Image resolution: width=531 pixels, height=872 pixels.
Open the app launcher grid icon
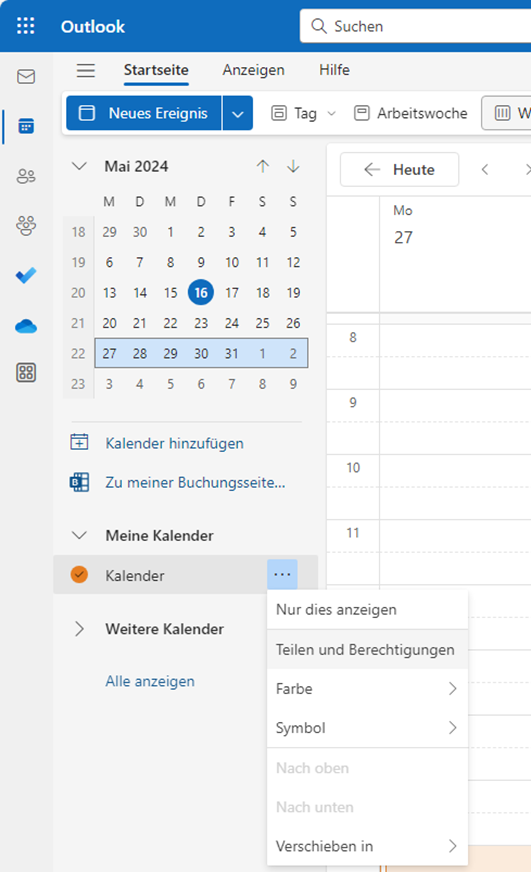[26, 26]
